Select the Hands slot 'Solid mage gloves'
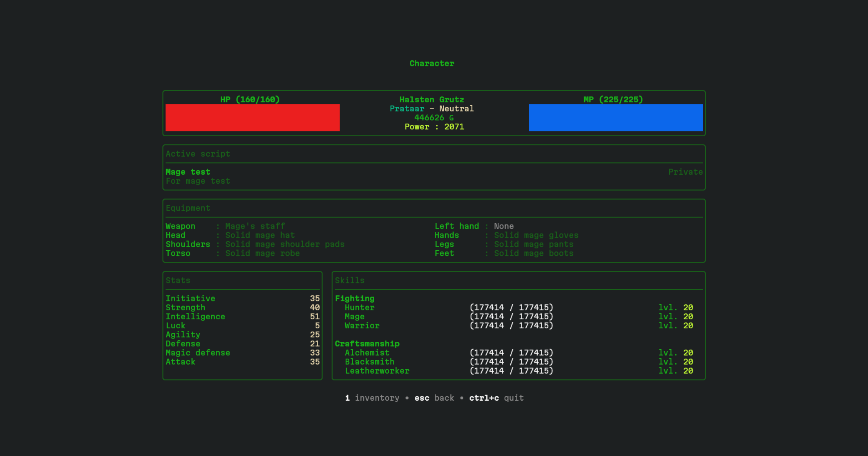 [536, 235]
